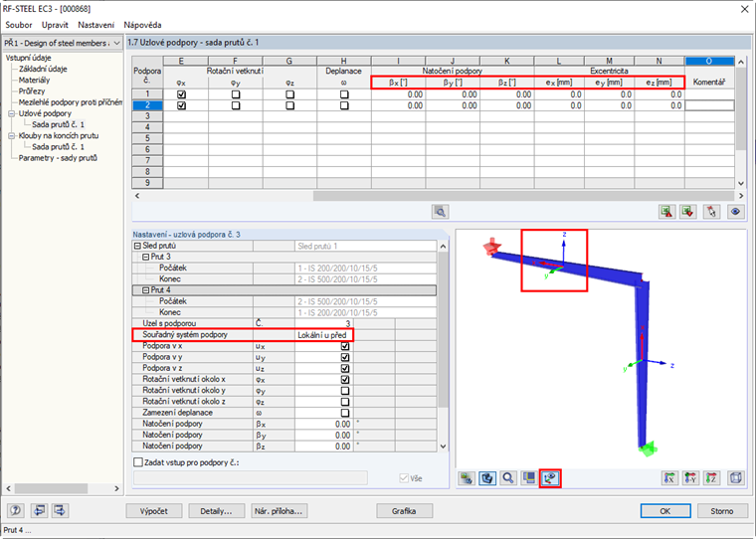
Task: Collapse the Prut 3 group
Action: coord(145,257)
